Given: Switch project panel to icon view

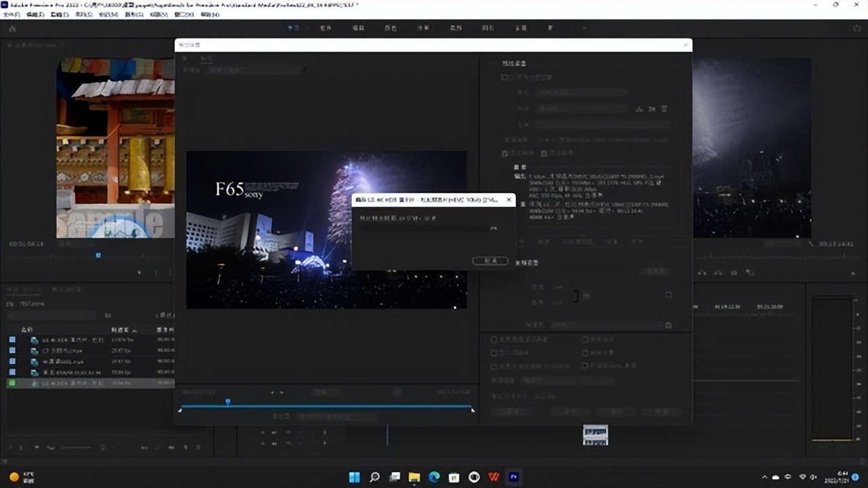Looking at the screenshot, I should click(x=37, y=447).
